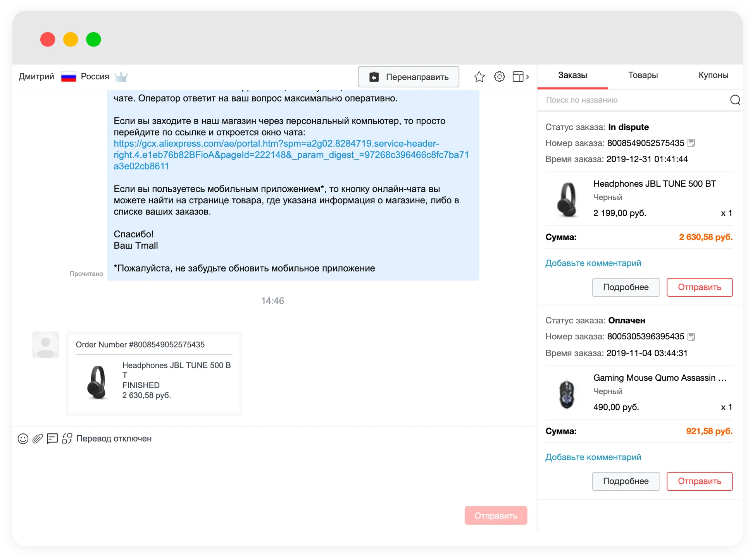Switch to the Товары tab

coord(643,75)
